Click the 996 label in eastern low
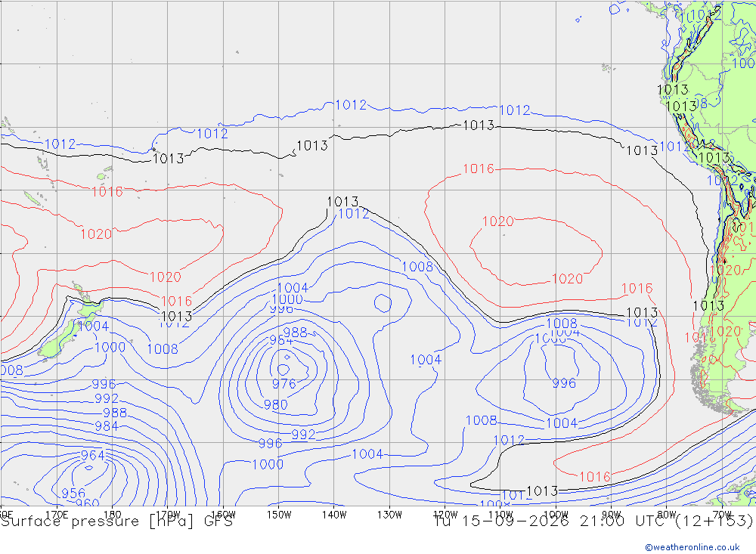Screen dimensions: 756x554 (564, 383)
